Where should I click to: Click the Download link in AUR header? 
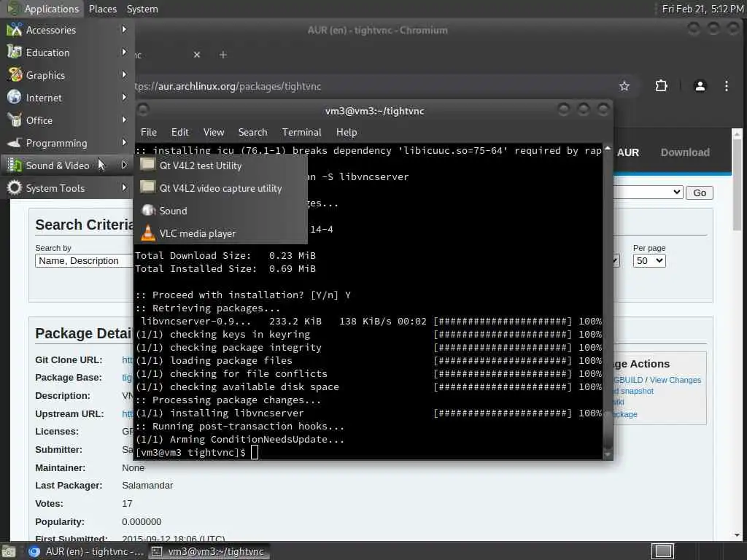click(684, 152)
